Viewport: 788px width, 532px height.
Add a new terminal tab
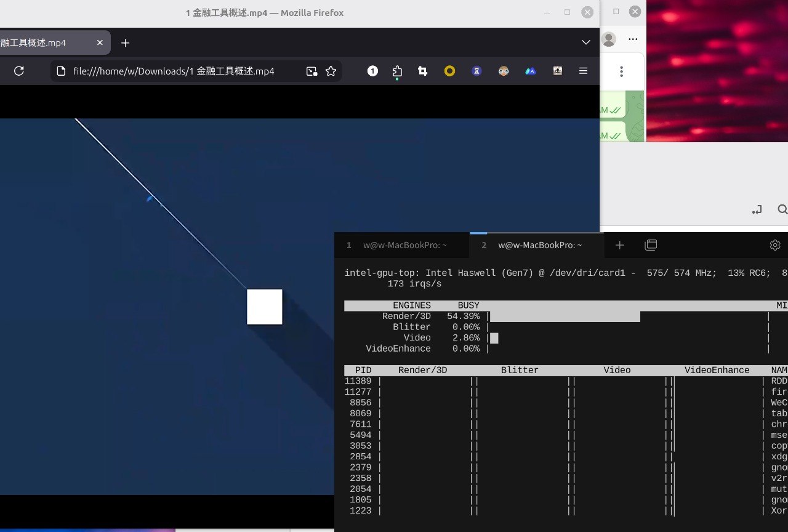tap(620, 245)
